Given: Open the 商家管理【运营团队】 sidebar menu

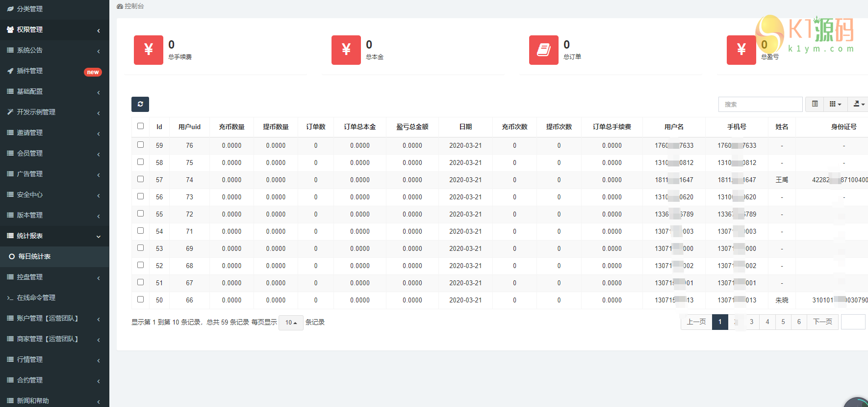Looking at the screenshot, I should point(54,339).
